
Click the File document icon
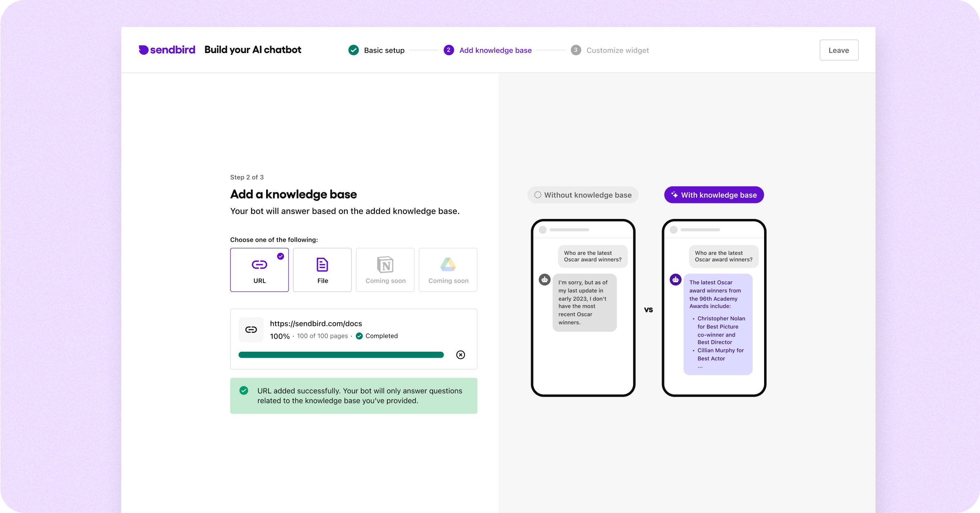click(322, 265)
